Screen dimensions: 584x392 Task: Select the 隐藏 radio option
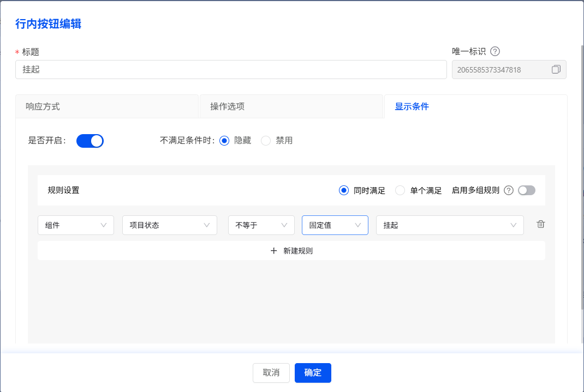[224, 141]
